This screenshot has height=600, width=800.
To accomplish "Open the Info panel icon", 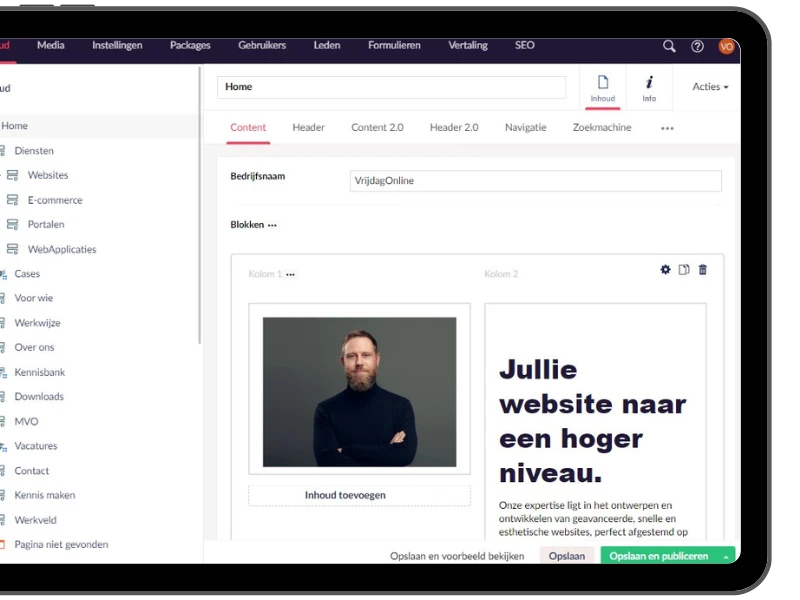I will click(649, 87).
